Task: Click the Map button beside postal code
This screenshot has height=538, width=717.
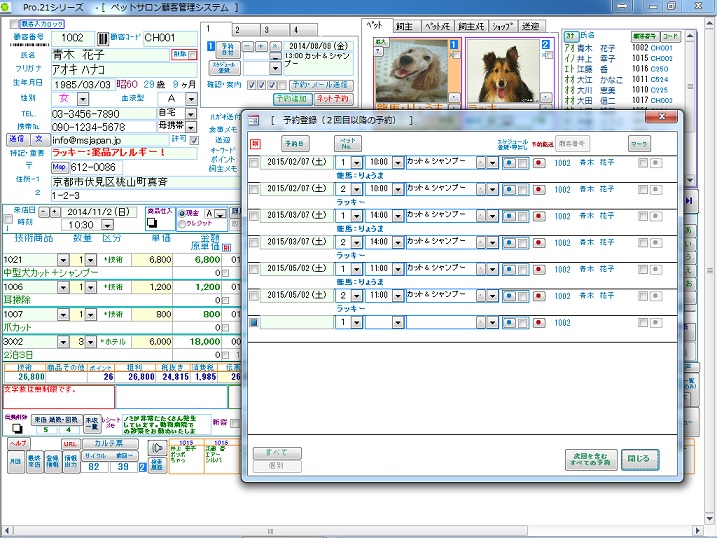Action: pos(59,167)
